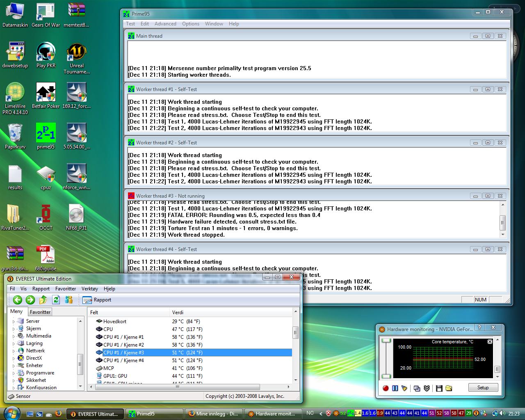
Task: Open 680iguide PDF on desktop
Action: click(45, 258)
